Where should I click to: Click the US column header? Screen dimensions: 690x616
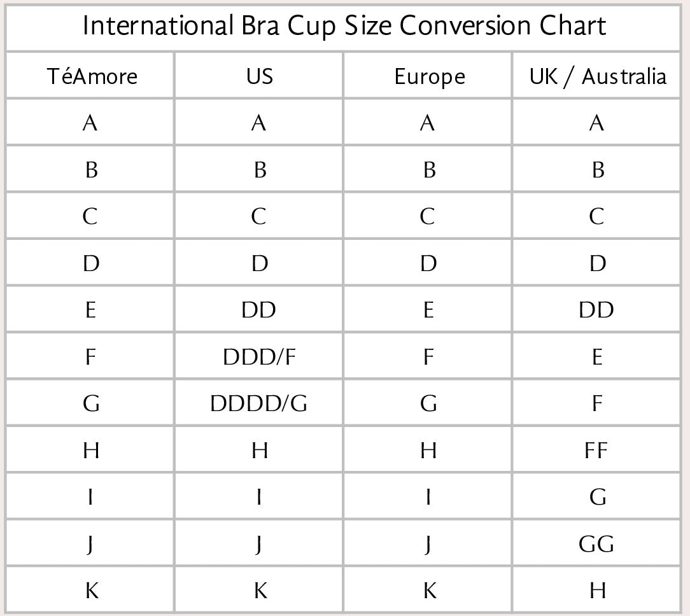coord(259,76)
